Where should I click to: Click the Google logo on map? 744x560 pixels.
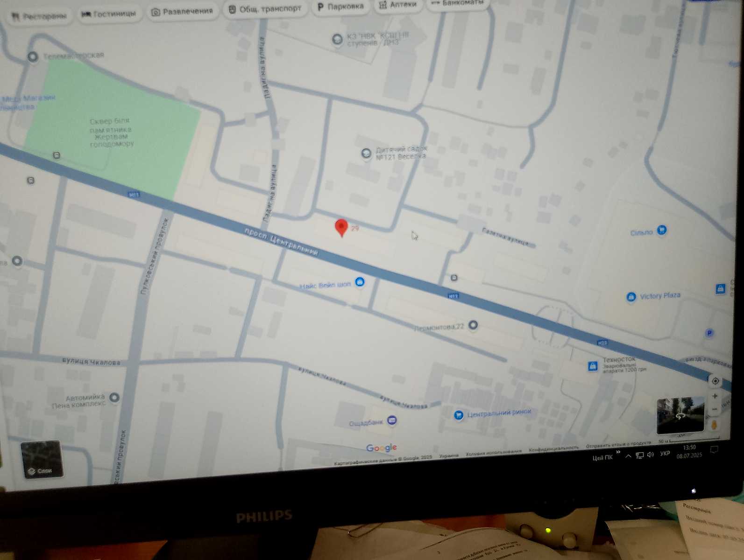[382, 448]
